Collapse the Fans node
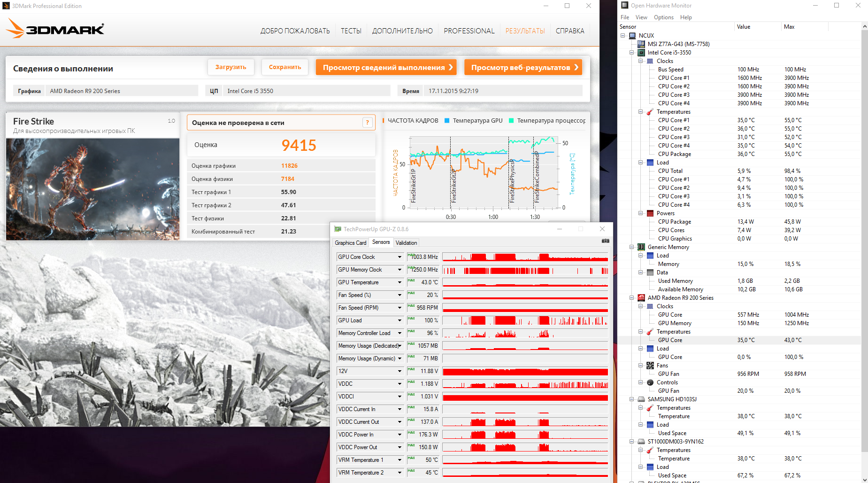Screen dimensions: 868x483 point(641,366)
